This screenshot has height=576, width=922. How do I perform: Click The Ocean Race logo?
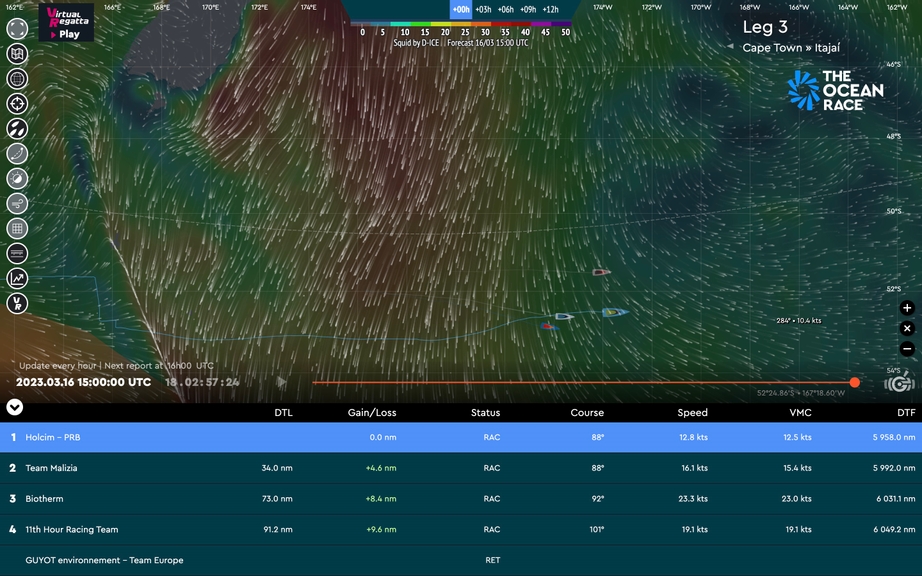coord(836,90)
